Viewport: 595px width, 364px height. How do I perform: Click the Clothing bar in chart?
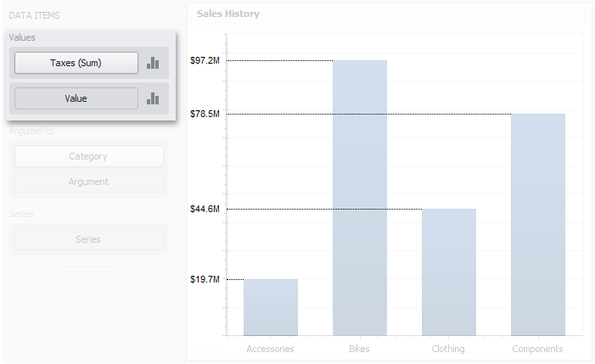point(448,272)
